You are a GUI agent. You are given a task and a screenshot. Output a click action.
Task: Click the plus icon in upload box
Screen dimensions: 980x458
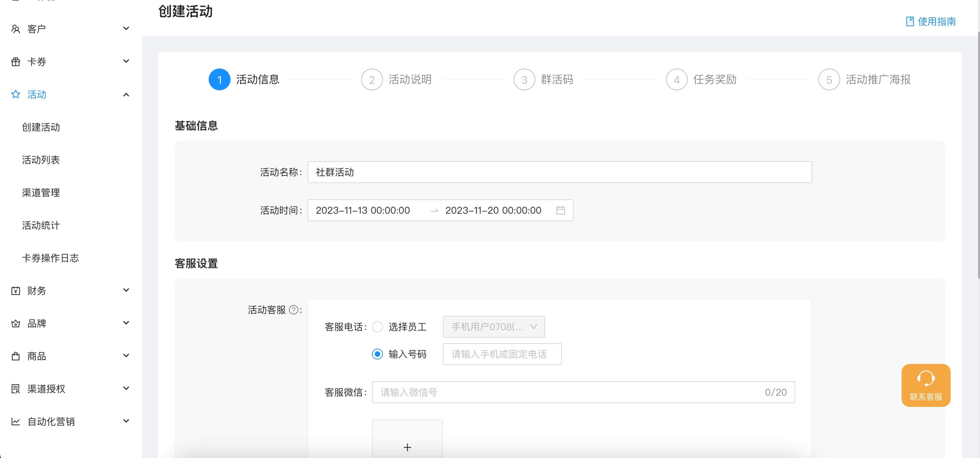coord(407,447)
